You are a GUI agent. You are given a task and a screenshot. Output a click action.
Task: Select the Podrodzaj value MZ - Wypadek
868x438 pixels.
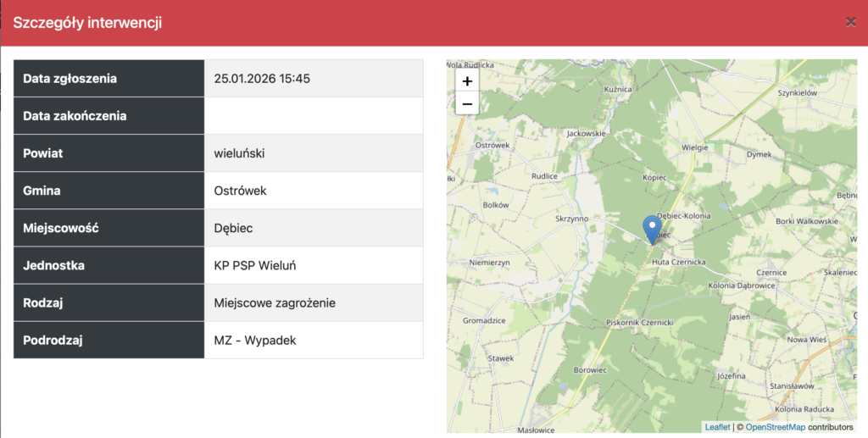pyautogui.click(x=254, y=340)
